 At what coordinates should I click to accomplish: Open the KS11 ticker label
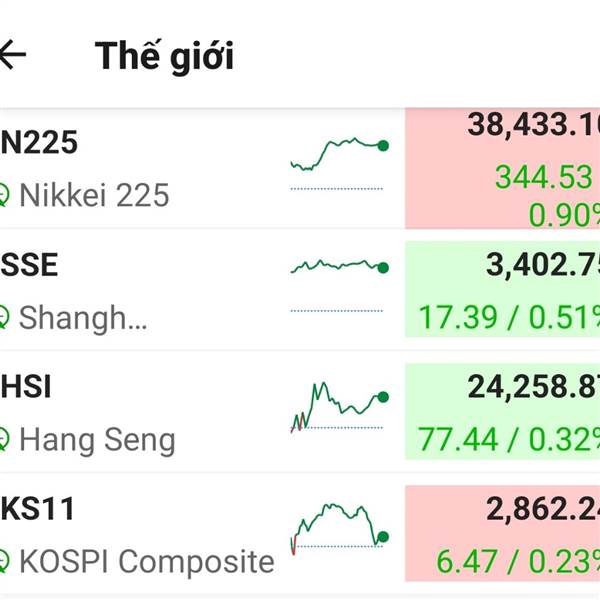click(38, 509)
